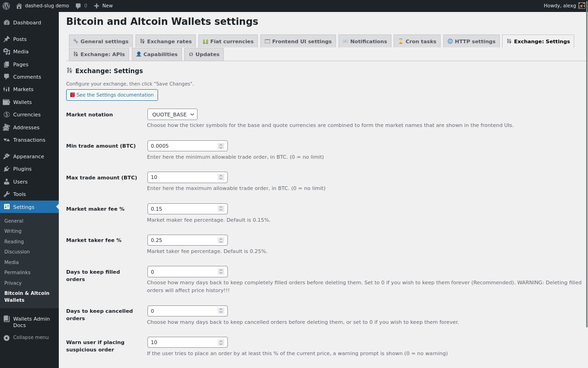Viewport: 588px width, 368px height.
Task: Click the home icon for dashed-slug demo
Action: (x=19, y=6)
